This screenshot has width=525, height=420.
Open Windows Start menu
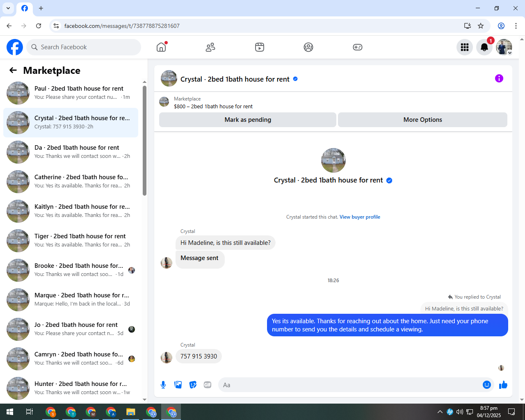[x=10, y=412]
